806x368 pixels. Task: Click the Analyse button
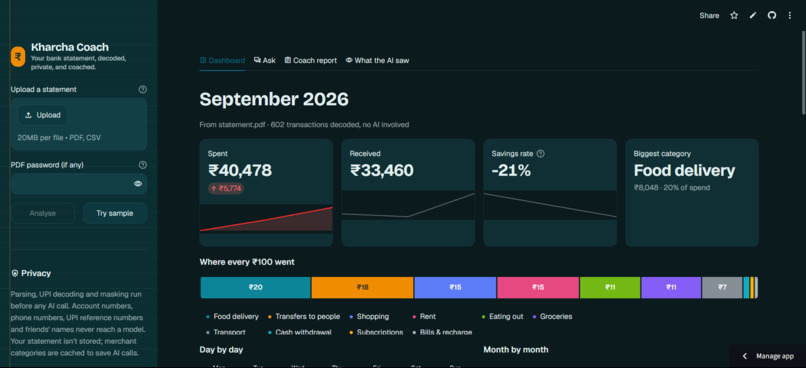pos(43,213)
